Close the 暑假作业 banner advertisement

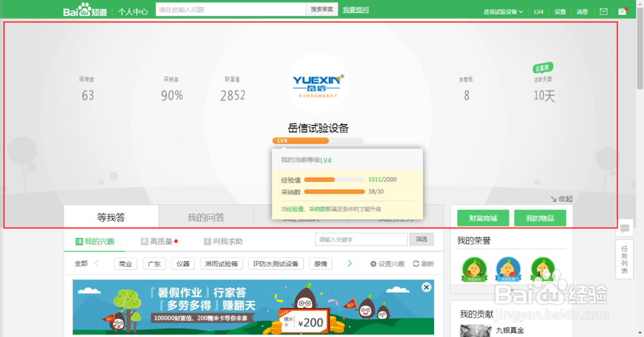[426, 287]
